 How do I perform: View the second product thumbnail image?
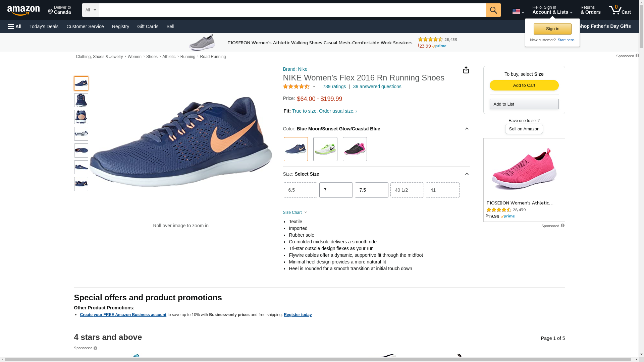click(x=81, y=100)
